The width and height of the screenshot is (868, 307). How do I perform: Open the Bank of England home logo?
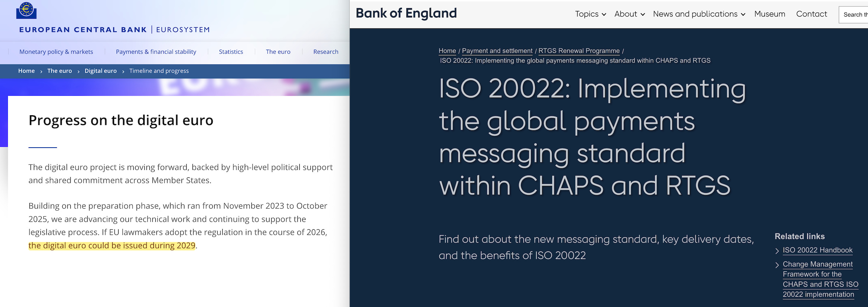click(406, 13)
